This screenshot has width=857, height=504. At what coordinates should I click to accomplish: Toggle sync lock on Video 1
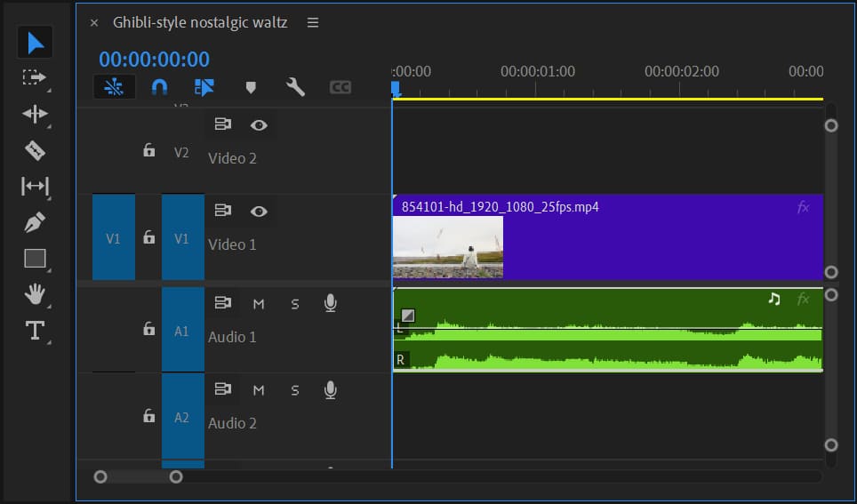[x=222, y=211]
